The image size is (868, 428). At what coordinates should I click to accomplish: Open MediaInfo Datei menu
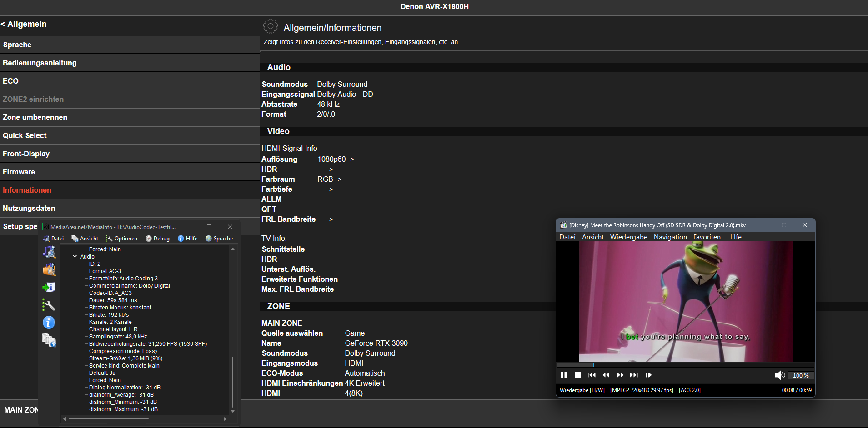pyautogui.click(x=53, y=239)
